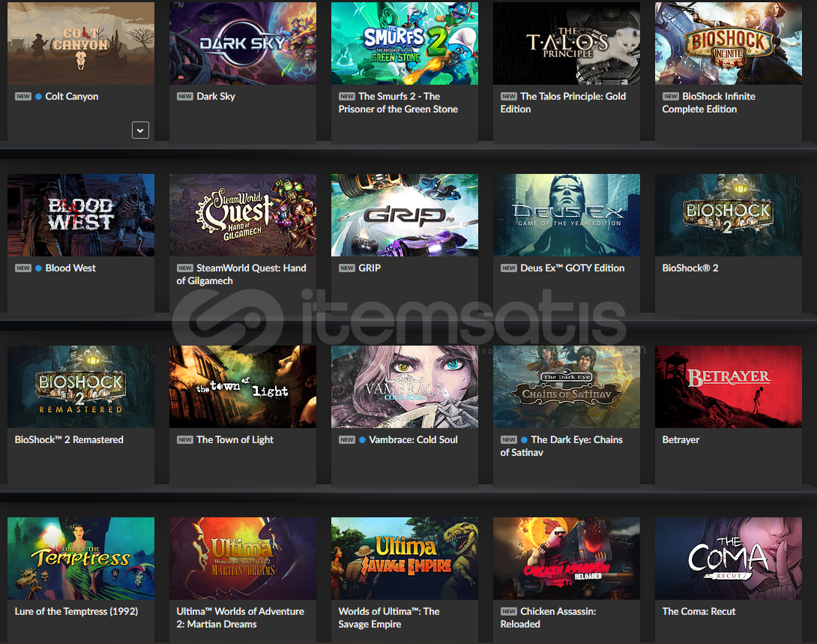Click the NEW badge beside The Dark Eye
Screen dimensions: 817x644
point(508,440)
